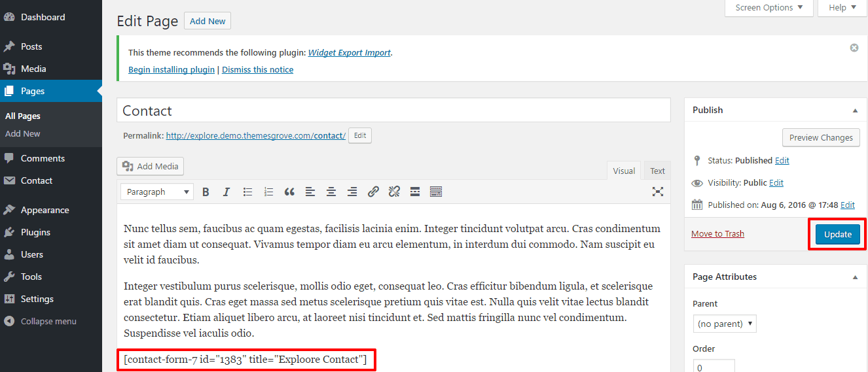Image resolution: width=868 pixels, height=372 pixels.
Task: Click the Update button
Action: (x=837, y=234)
